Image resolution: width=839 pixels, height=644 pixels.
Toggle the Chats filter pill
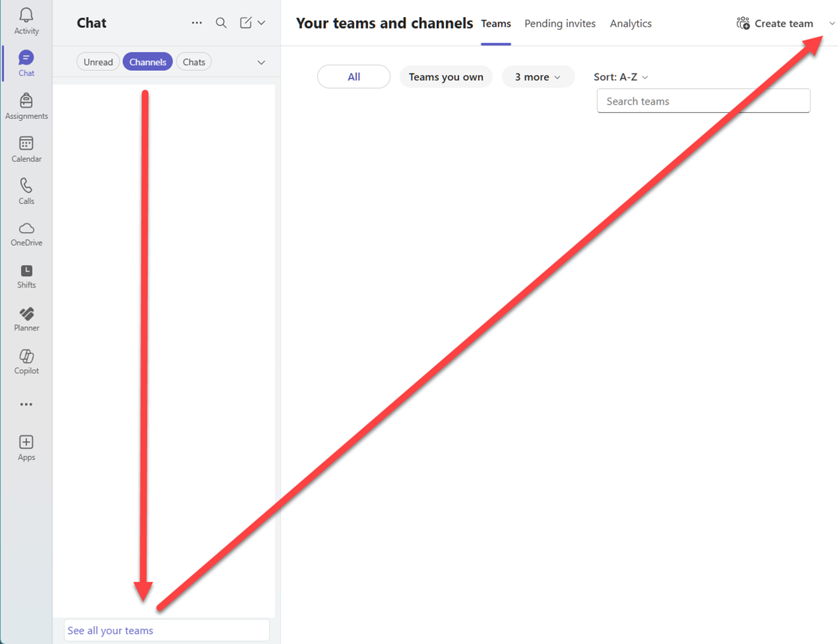pyautogui.click(x=194, y=62)
